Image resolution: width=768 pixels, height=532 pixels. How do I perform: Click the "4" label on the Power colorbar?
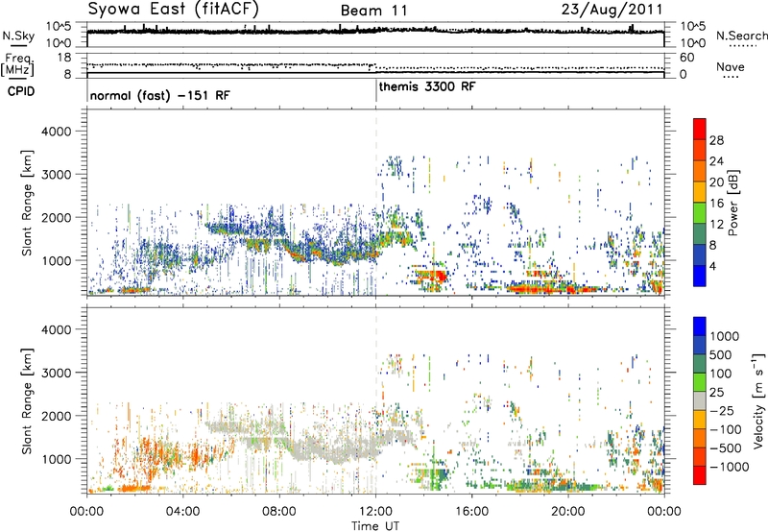(713, 266)
